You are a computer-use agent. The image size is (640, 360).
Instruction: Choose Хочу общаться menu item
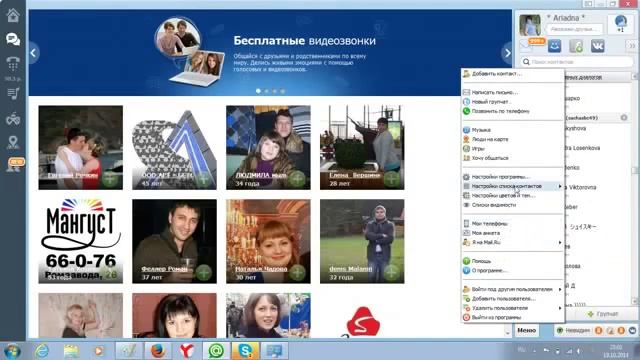point(513,158)
